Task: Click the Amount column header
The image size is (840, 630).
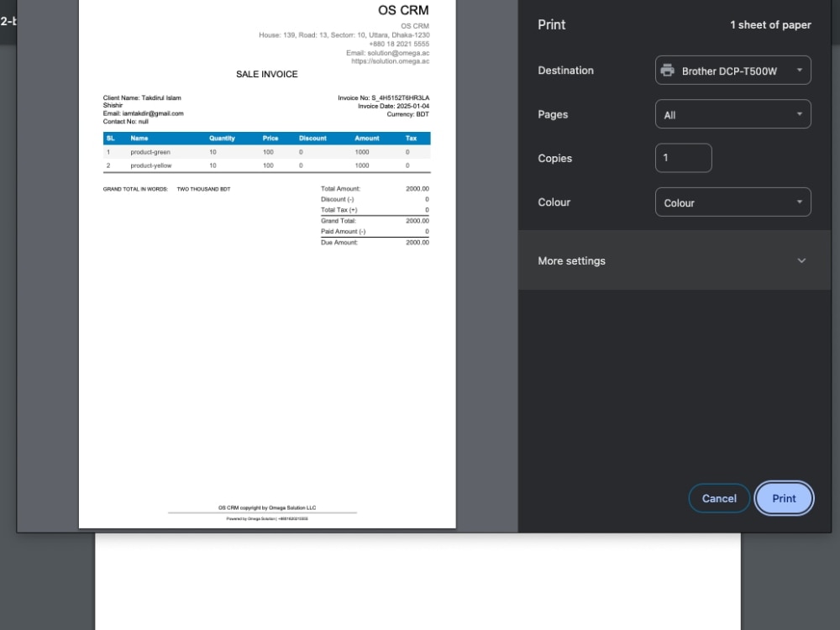Action: pos(367,139)
